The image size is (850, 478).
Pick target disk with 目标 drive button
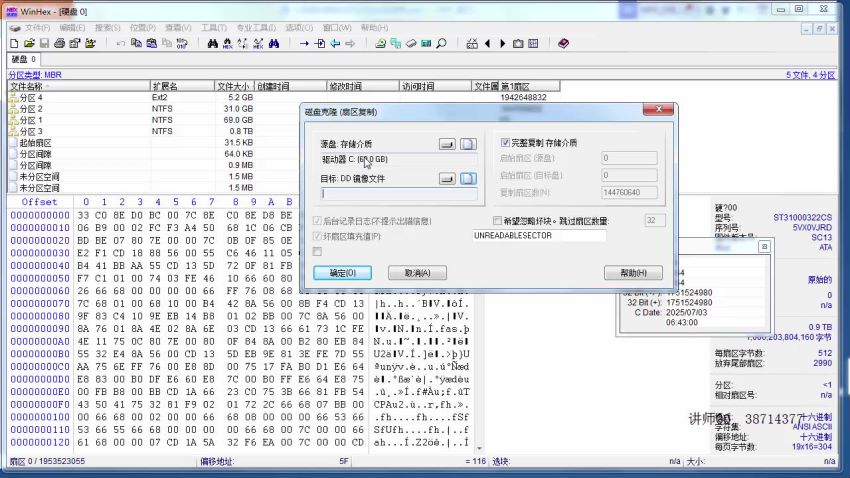tap(447, 178)
